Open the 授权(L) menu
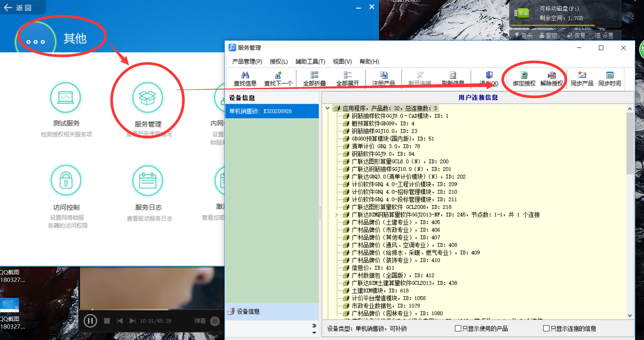Viewport: 644px width, 340px height. pyautogui.click(x=279, y=62)
